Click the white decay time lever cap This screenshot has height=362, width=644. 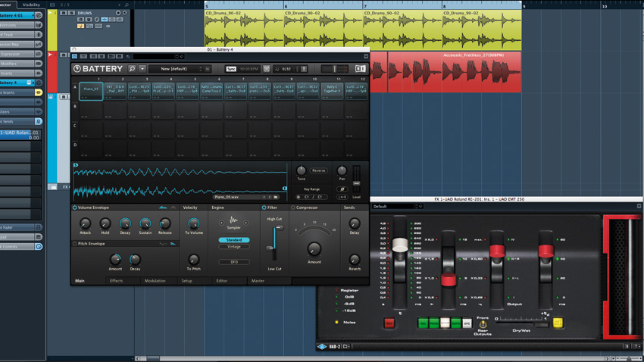(399, 245)
